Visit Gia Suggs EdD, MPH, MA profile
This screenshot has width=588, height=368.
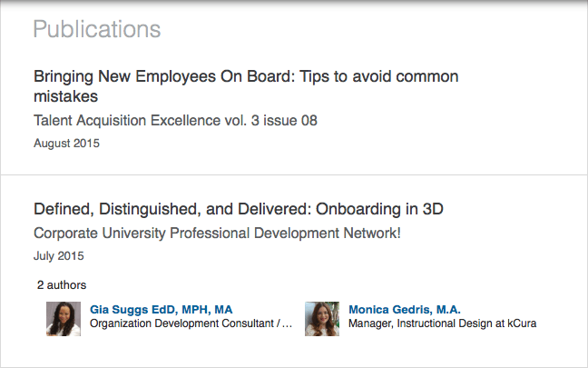click(x=161, y=310)
